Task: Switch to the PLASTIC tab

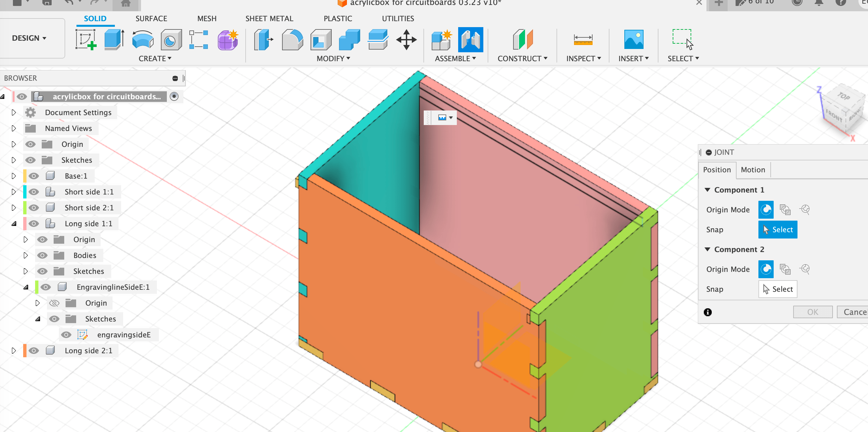Action: pyautogui.click(x=338, y=19)
